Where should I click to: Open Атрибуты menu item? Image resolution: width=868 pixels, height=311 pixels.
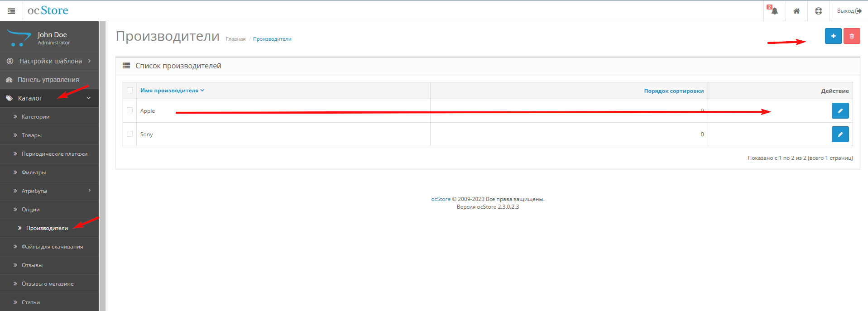click(49, 191)
